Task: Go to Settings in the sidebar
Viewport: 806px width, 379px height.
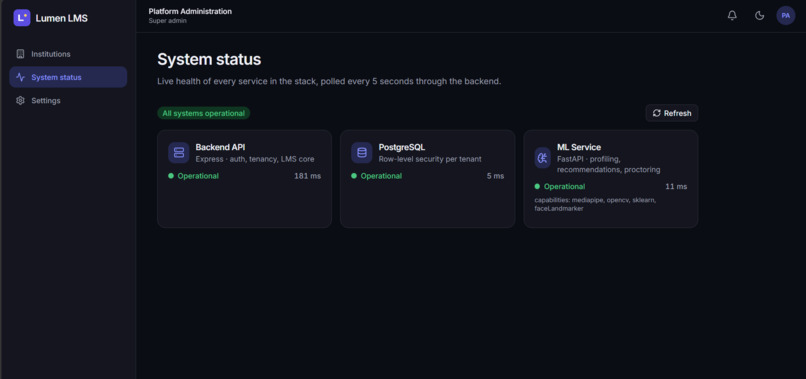Action: tap(68, 100)
